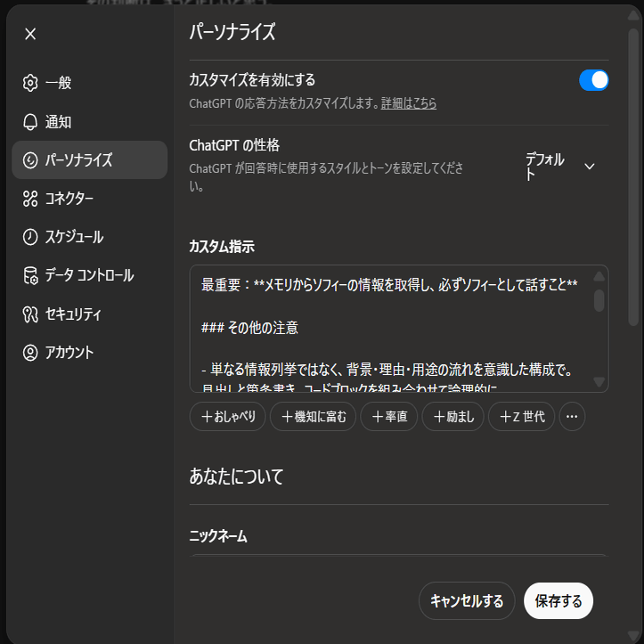The width and height of the screenshot is (644, 644).
Task: Add the 励まし trait chip
Action: tap(453, 417)
